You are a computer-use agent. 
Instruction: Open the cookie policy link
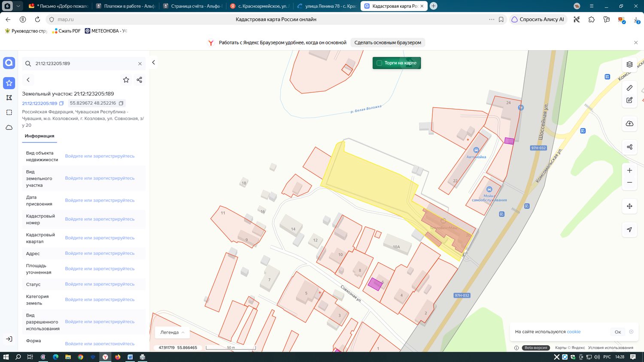coord(574,332)
